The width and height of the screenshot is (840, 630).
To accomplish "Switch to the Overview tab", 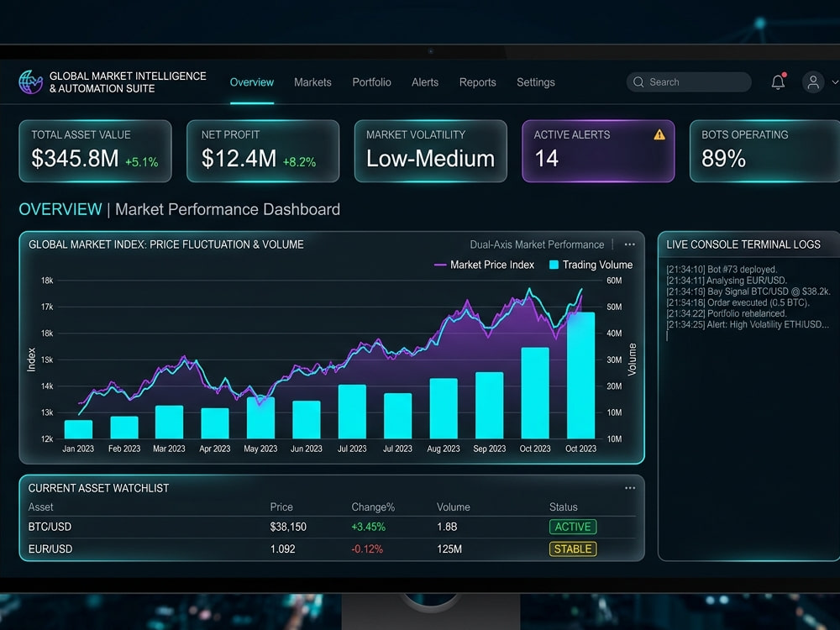I will (x=252, y=82).
